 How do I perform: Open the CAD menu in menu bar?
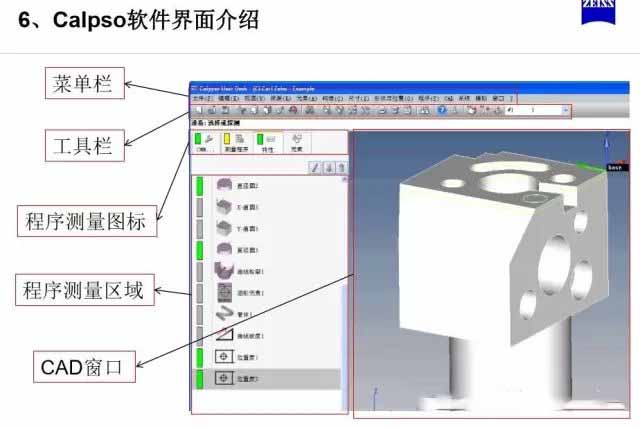coord(449,98)
